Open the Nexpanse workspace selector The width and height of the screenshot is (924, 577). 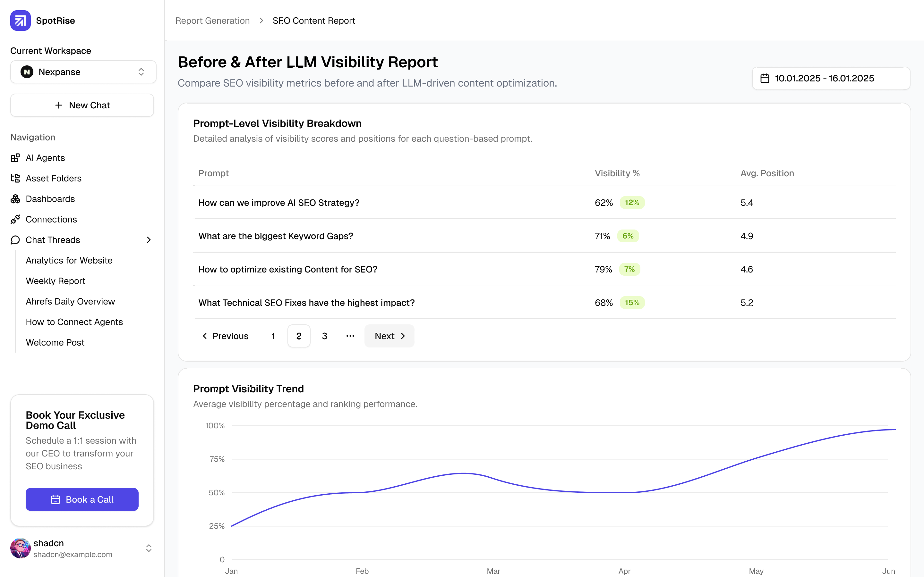83,72
